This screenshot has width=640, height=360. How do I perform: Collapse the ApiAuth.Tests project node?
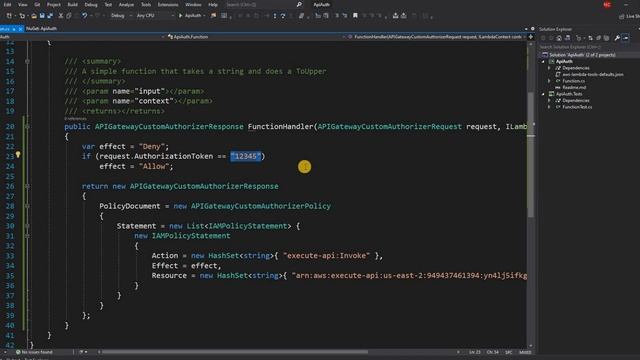[x=543, y=94]
